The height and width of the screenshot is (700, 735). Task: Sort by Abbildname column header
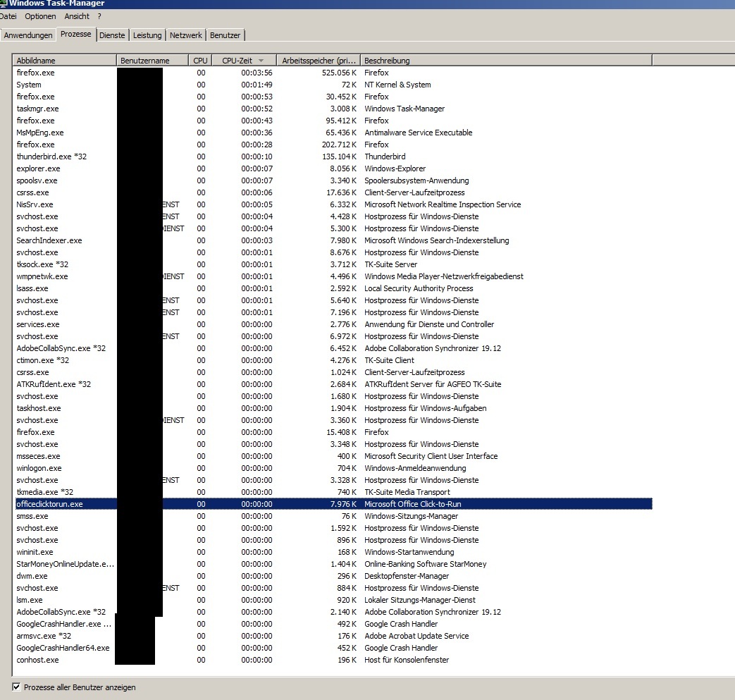coord(64,61)
